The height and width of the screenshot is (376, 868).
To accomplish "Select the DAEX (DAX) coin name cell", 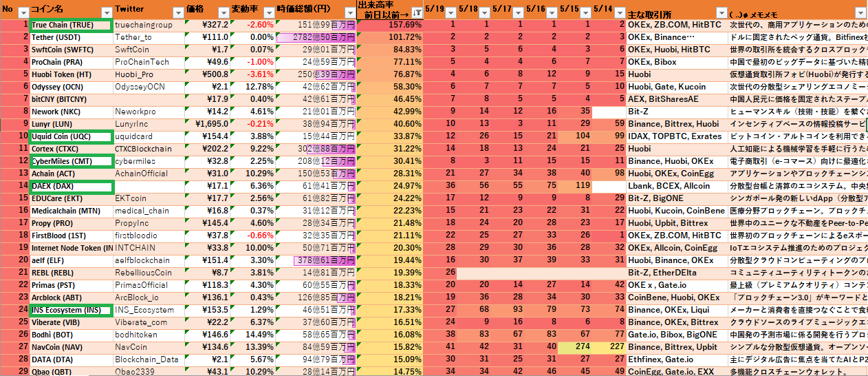I will pos(71,186).
